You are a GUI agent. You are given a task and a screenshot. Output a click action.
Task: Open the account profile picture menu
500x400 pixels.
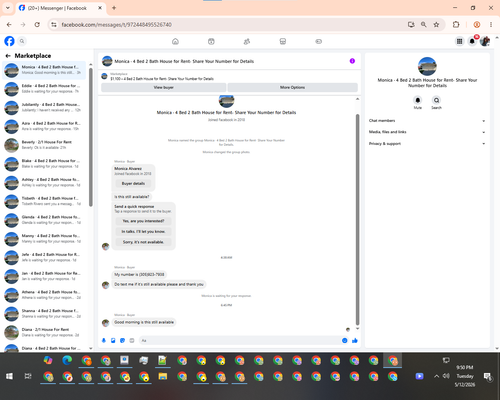(485, 41)
